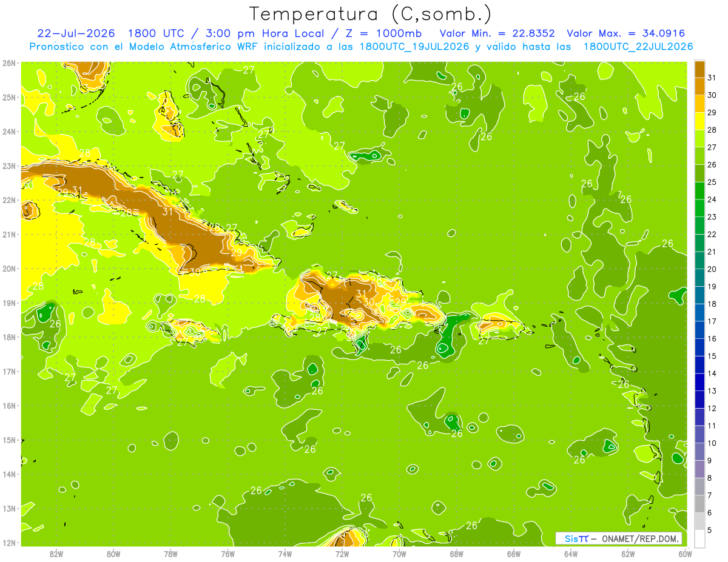
Task: Click the 12N latitude axis label
Action: [x=8, y=543]
